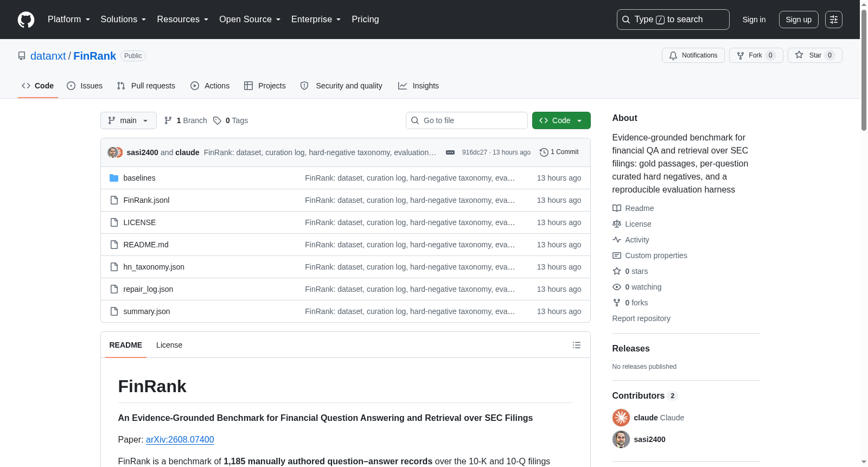Click the Report repository link

tap(641, 318)
